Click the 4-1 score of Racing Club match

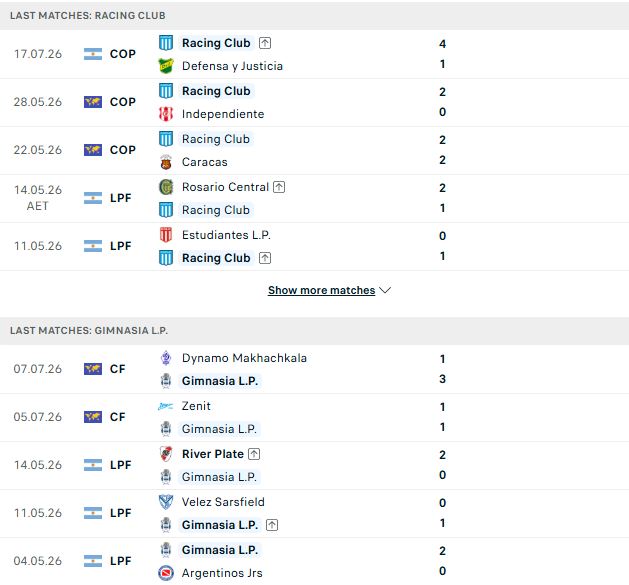point(442,54)
